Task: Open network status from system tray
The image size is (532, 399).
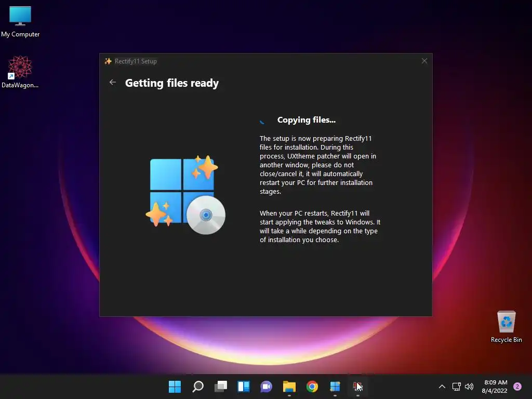Action: point(456,387)
